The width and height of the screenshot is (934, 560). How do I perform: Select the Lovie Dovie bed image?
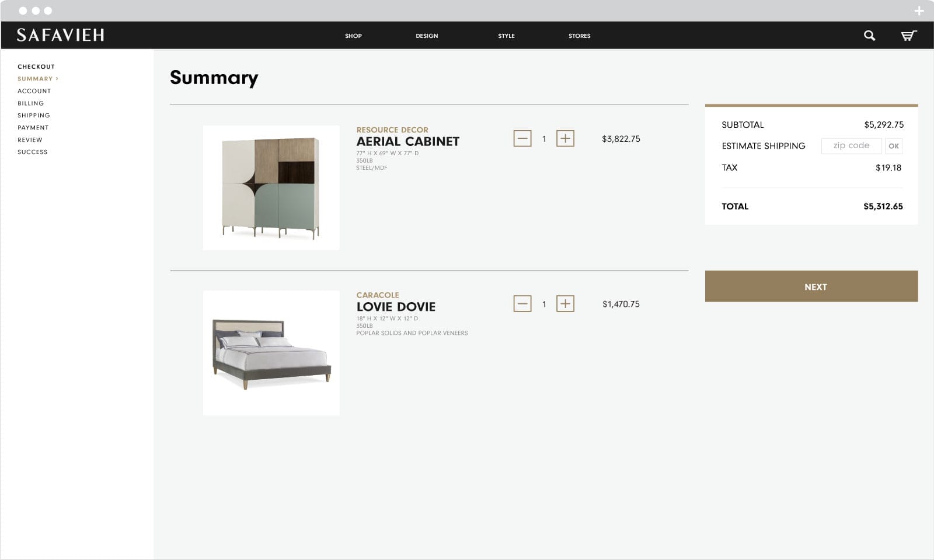[x=271, y=353]
